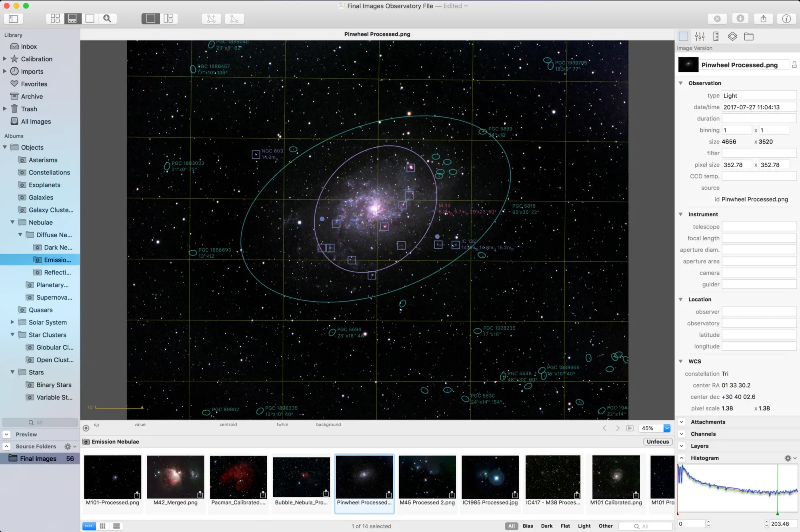
Task: Switch to split compare layout
Action: [168, 18]
